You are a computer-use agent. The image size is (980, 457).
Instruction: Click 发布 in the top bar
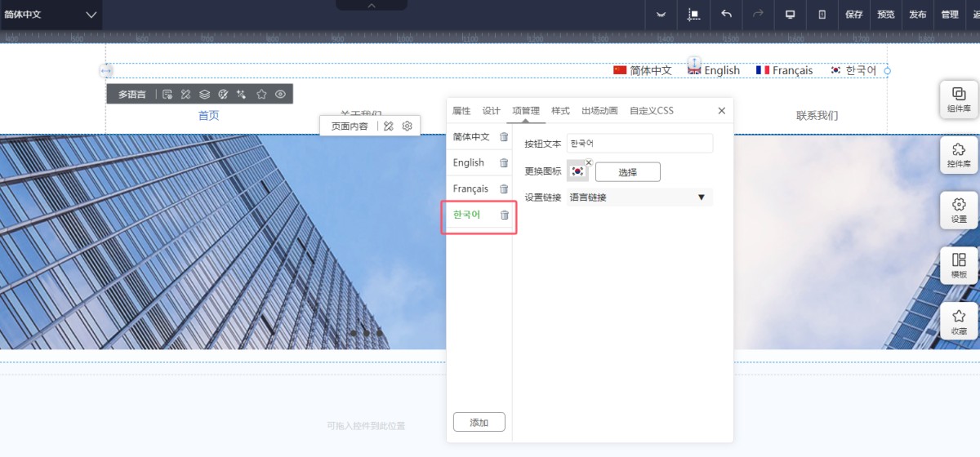(918, 15)
